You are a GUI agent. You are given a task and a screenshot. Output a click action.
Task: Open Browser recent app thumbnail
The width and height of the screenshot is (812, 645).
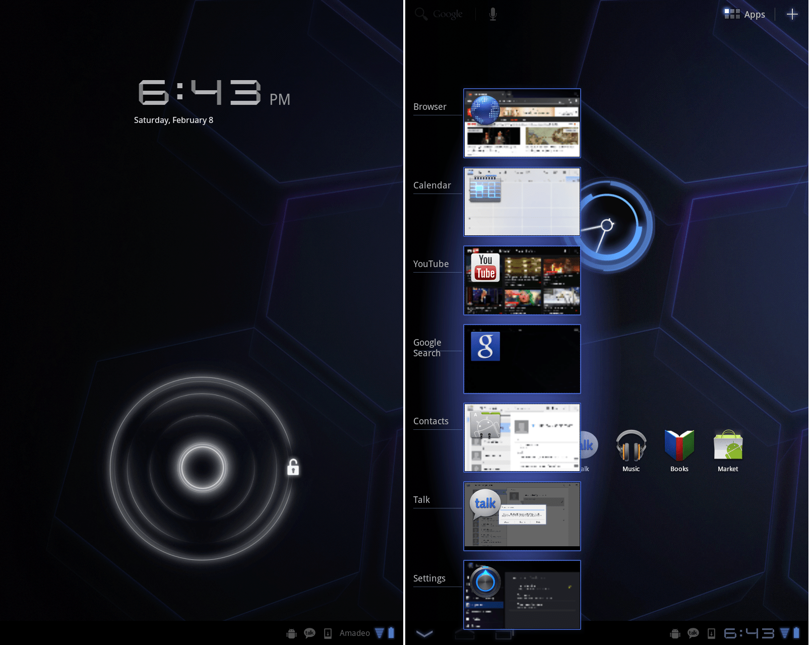click(x=522, y=123)
